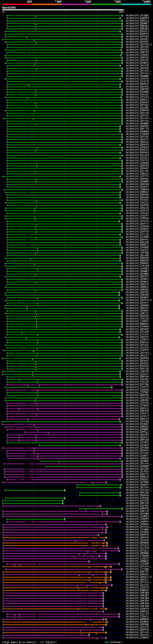Click the UniRef100_B8BY84 label
Viewport: 153px width, 644px height.
137,377
